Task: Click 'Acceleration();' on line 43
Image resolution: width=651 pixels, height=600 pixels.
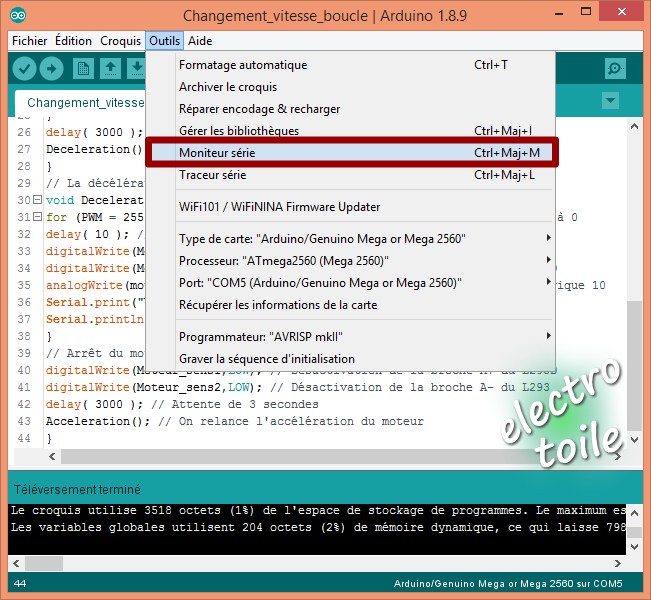Action: (x=98, y=421)
